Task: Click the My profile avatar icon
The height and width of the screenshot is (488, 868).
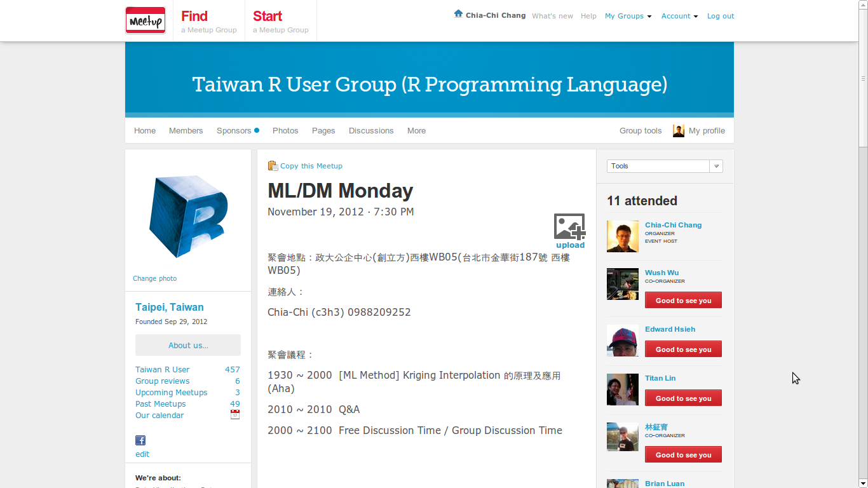Action: (x=679, y=131)
